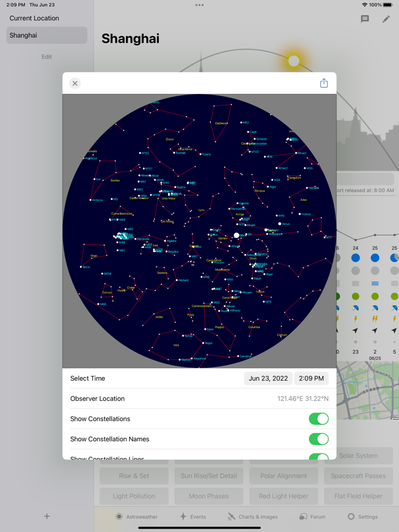Screen dimensions: 399x532
Task: Open the Red Light Helper
Action: 283,496
